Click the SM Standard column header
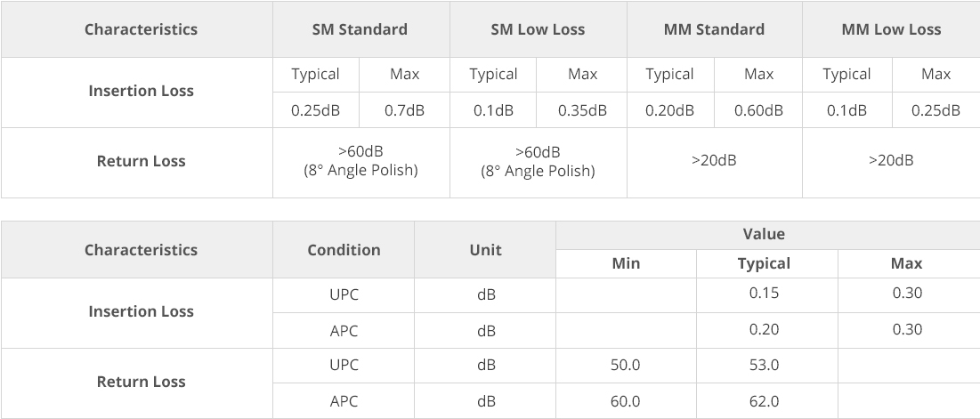This screenshot has width=980, height=419. [x=360, y=29]
